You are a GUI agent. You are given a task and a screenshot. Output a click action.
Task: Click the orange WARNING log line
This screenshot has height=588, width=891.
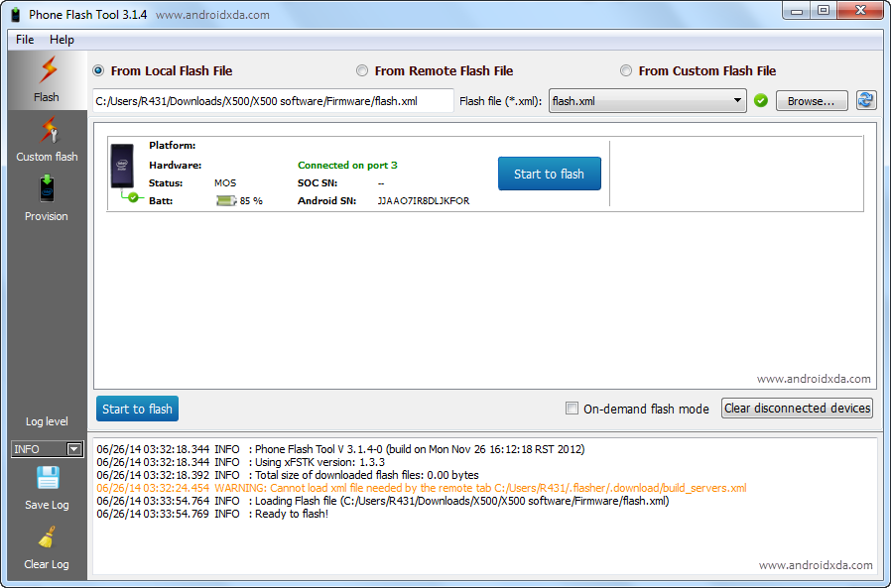pos(421,488)
